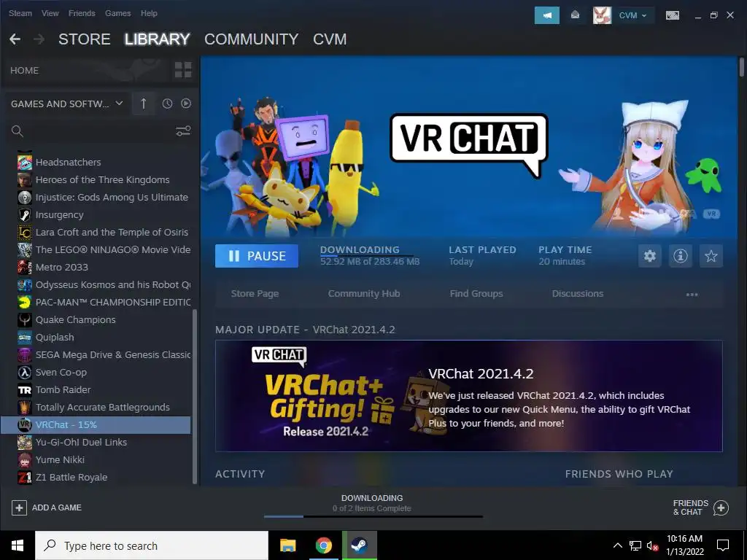Select the Tomb Raider game icon
Image resolution: width=747 pixels, height=560 pixels.
[x=25, y=389]
